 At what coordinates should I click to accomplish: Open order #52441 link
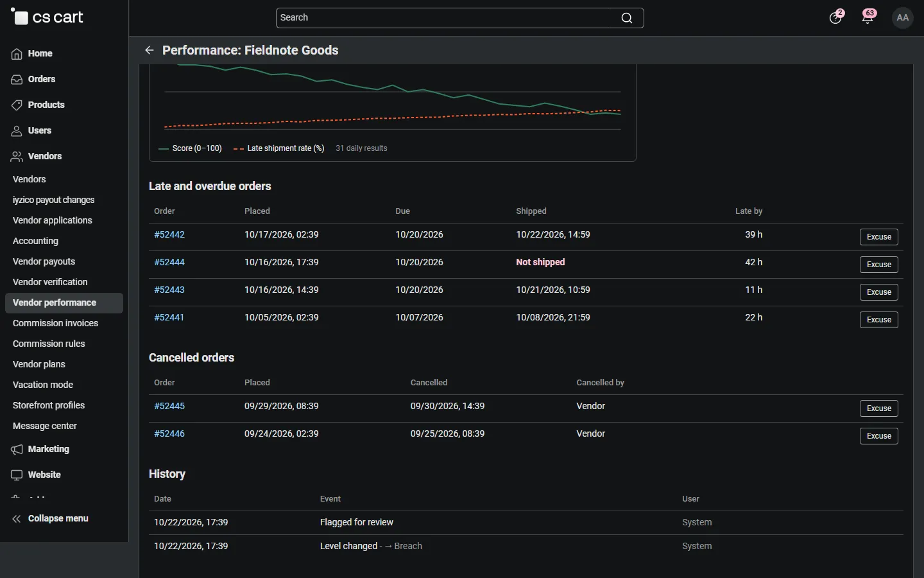pyautogui.click(x=169, y=317)
